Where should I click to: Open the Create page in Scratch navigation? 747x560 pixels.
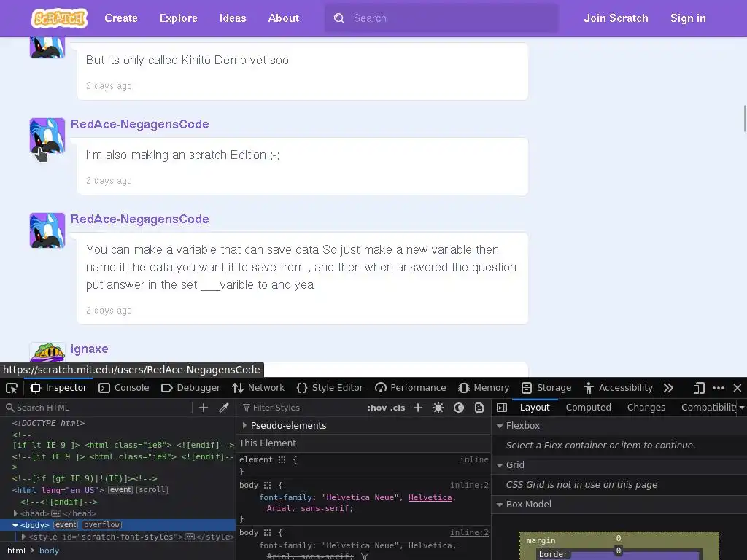121,18
